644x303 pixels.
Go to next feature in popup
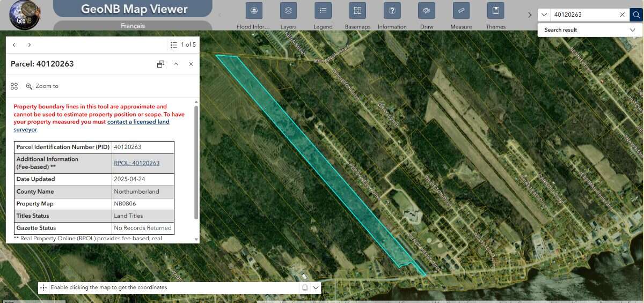point(30,45)
